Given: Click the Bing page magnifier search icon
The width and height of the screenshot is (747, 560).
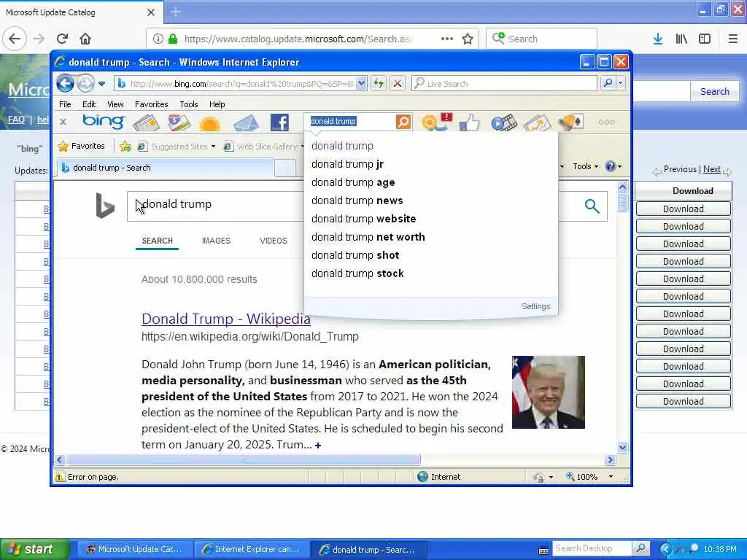Looking at the screenshot, I should pyautogui.click(x=592, y=206).
